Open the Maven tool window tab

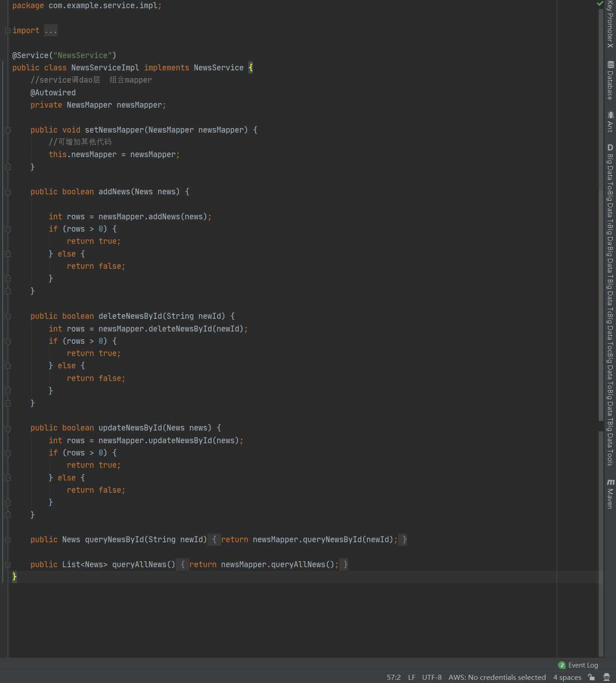(x=610, y=494)
